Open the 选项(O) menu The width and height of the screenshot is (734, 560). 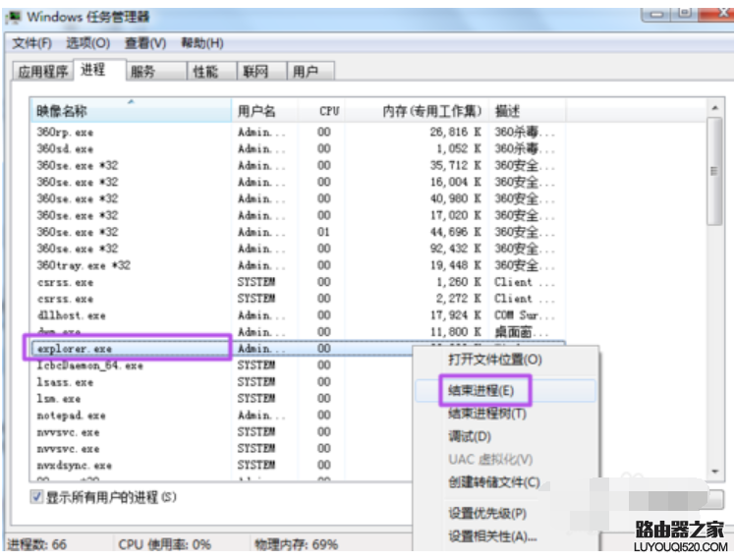coord(88,43)
